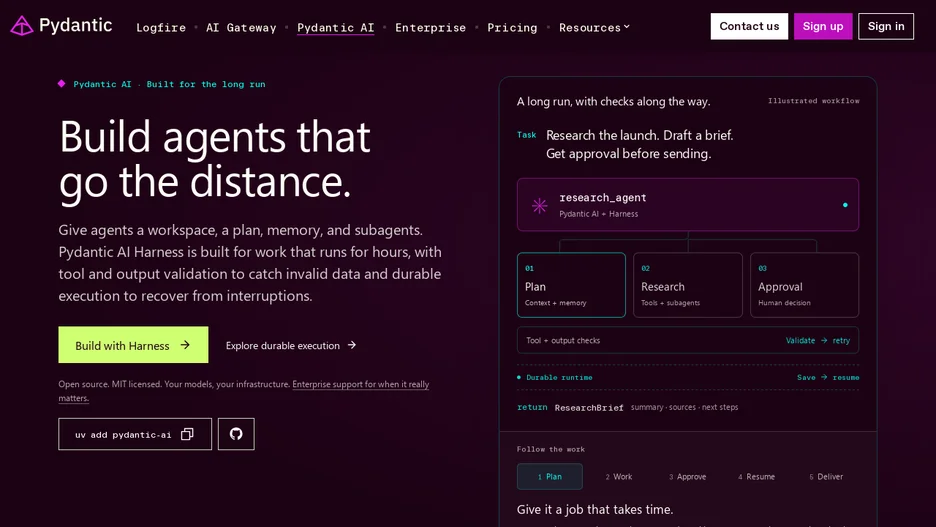Click the 'Durable runtime' label
The height and width of the screenshot is (527, 936).
point(559,377)
